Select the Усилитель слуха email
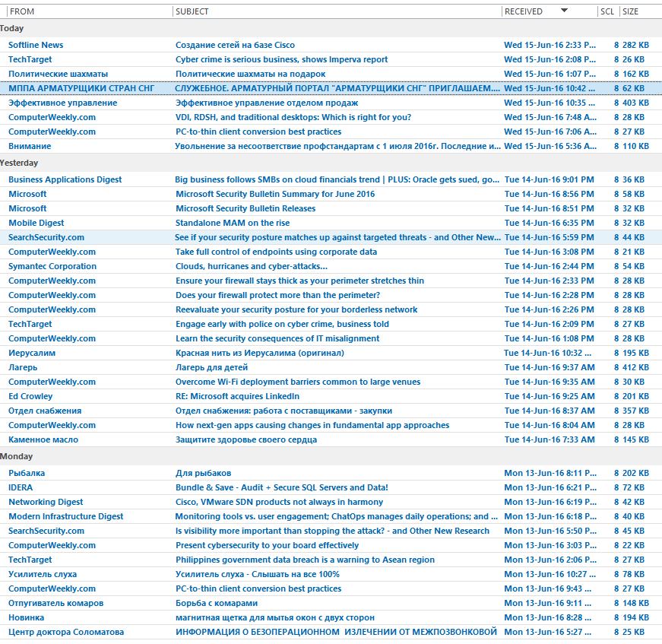Viewport: 662px width, 644px height. tap(331, 574)
